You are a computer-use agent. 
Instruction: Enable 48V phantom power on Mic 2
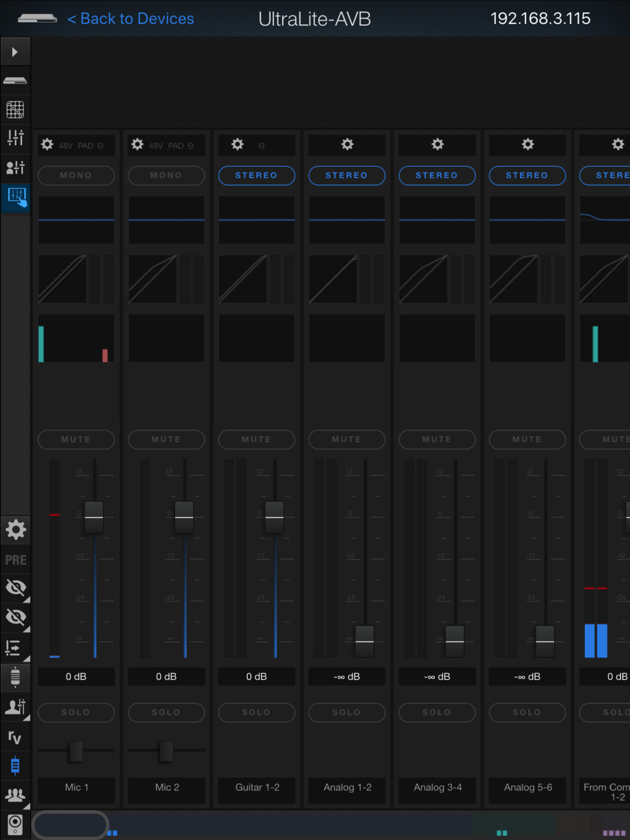tap(156, 146)
